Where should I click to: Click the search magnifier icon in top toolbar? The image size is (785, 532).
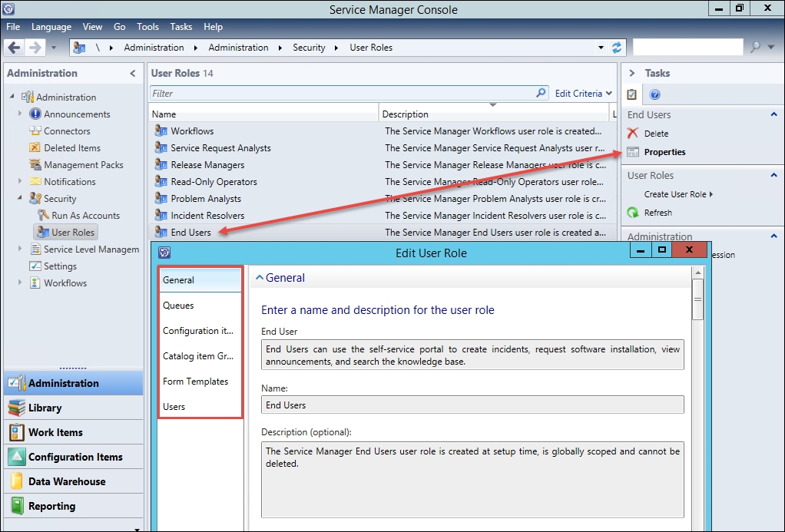pos(756,47)
